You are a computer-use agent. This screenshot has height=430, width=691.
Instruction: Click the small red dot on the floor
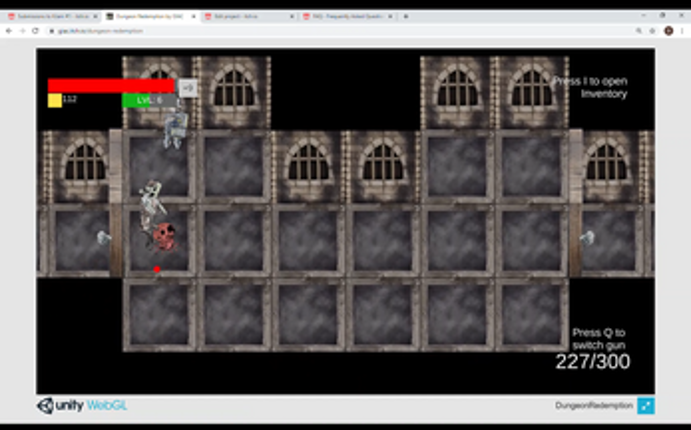tap(157, 269)
